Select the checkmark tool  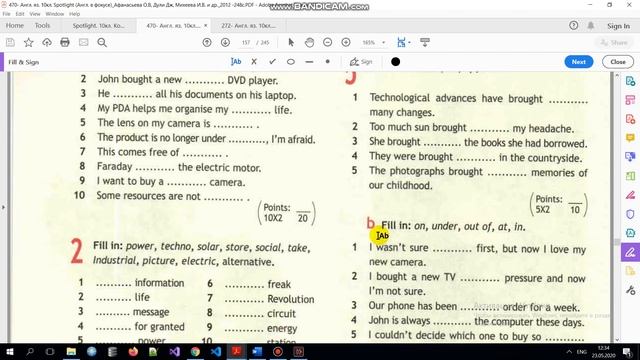[272, 62]
